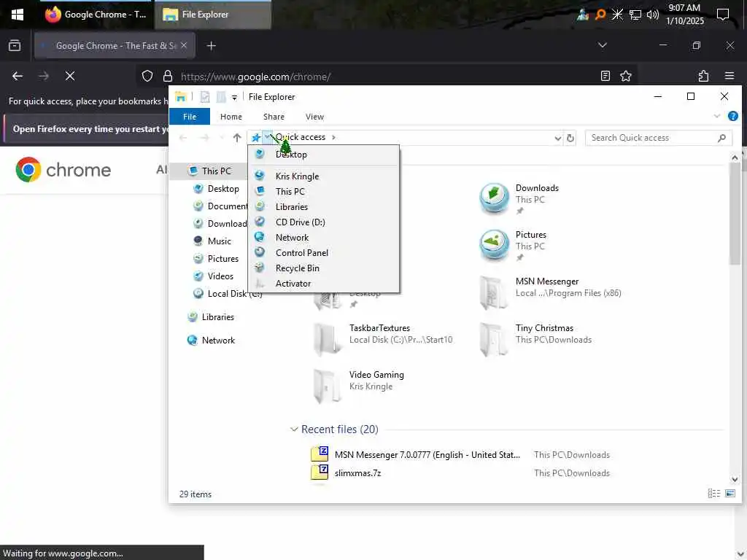The image size is (747, 560).
Task: Pick Libraries from the address dropdown list
Action: pos(323,206)
